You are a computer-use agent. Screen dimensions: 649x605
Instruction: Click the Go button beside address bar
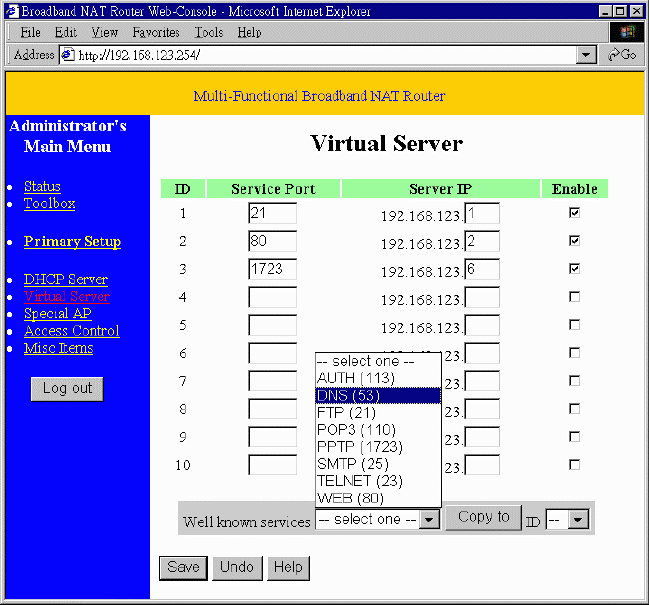622,55
